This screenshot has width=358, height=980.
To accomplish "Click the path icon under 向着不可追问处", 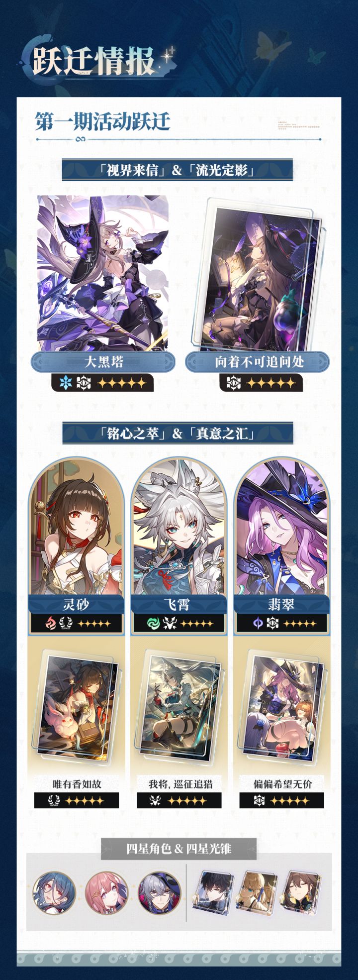I will click(234, 383).
